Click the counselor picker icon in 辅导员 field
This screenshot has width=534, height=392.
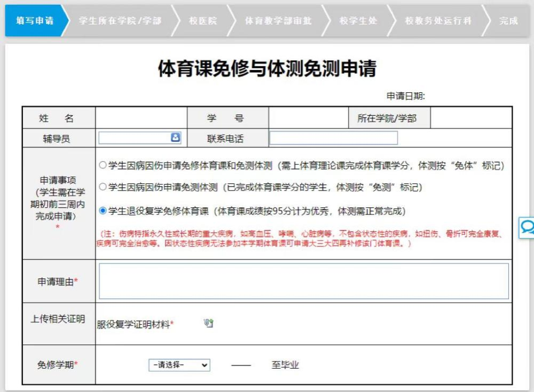(175, 138)
